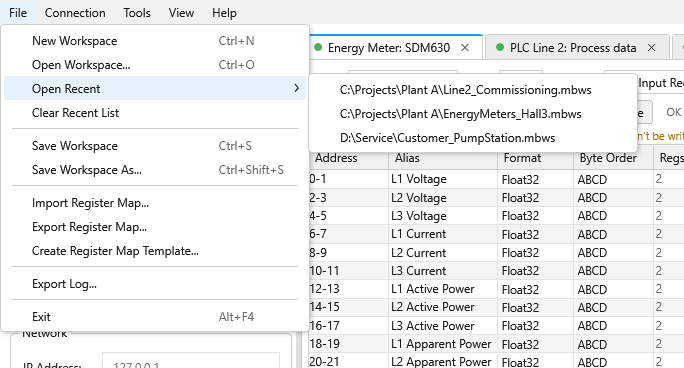Choose Save Workspace As...
This screenshot has height=368, width=684.
point(155,170)
